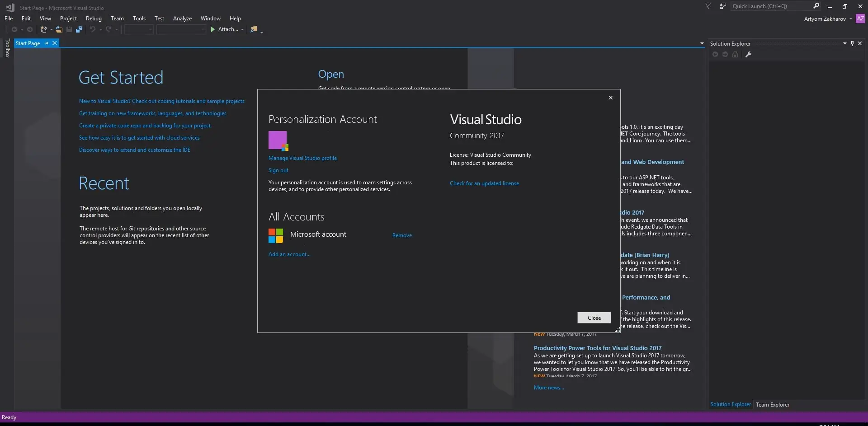Expand the Attach button dropdown arrow
This screenshot has height=426, width=868.
[242, 30]
